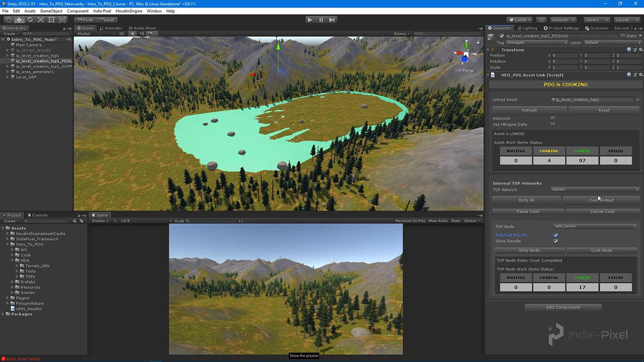Viewport: 644px width, 362px height.
Task: Select the Rect Transform tool
Action: pos(51,20)
